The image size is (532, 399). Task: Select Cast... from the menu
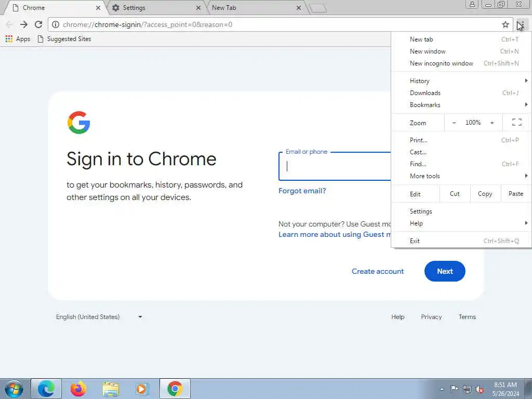point(461,152)
